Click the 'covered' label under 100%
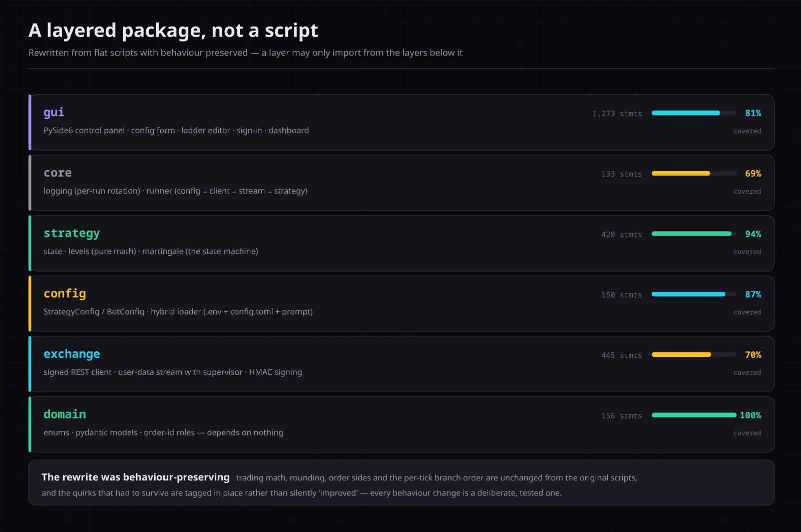 (x=747, y=433)
